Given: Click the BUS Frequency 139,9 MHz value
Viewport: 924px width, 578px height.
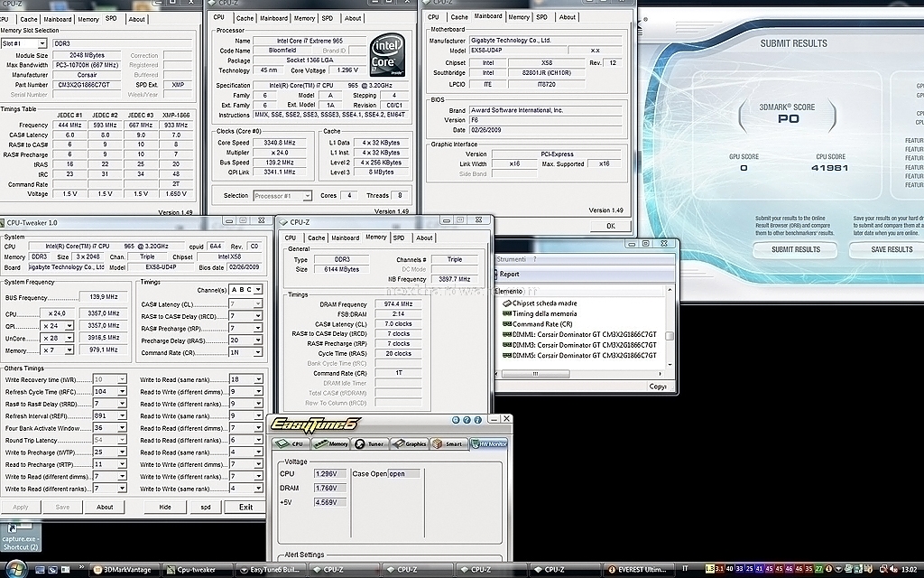Looking at the screenshot, I should 104,297.
